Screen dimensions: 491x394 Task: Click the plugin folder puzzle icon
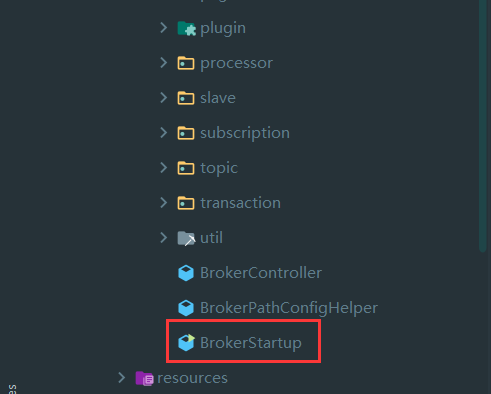(186, 28)
